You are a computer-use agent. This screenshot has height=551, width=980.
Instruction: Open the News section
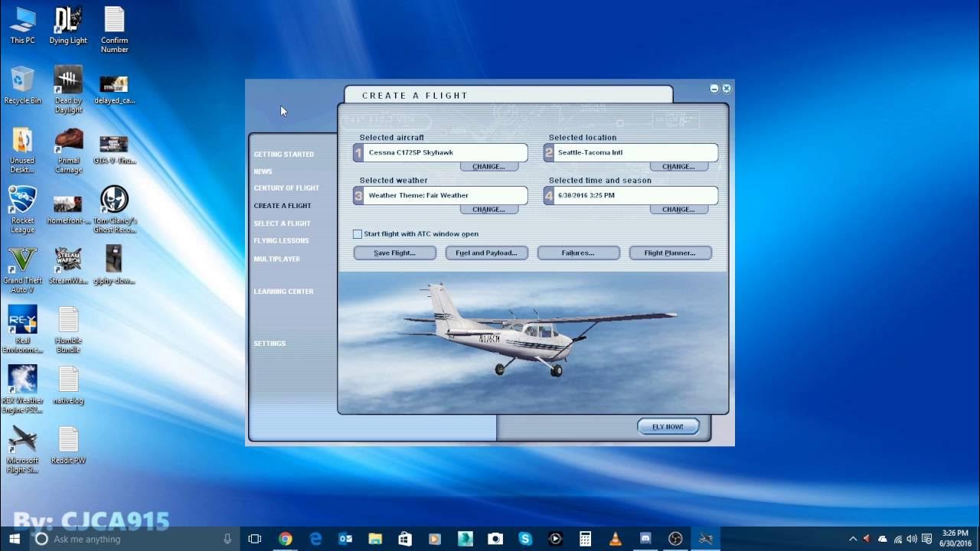pyautogui.click(x=263, y=171)
